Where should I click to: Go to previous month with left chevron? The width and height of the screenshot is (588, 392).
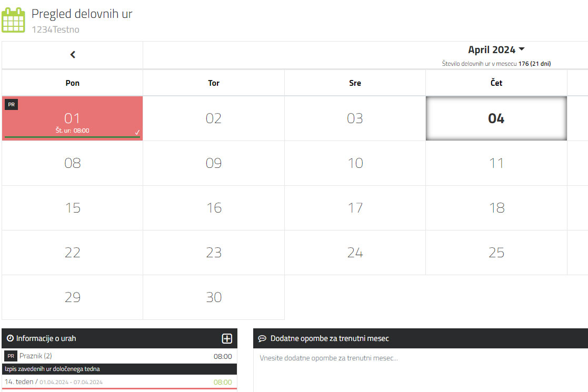coord(73,55)
